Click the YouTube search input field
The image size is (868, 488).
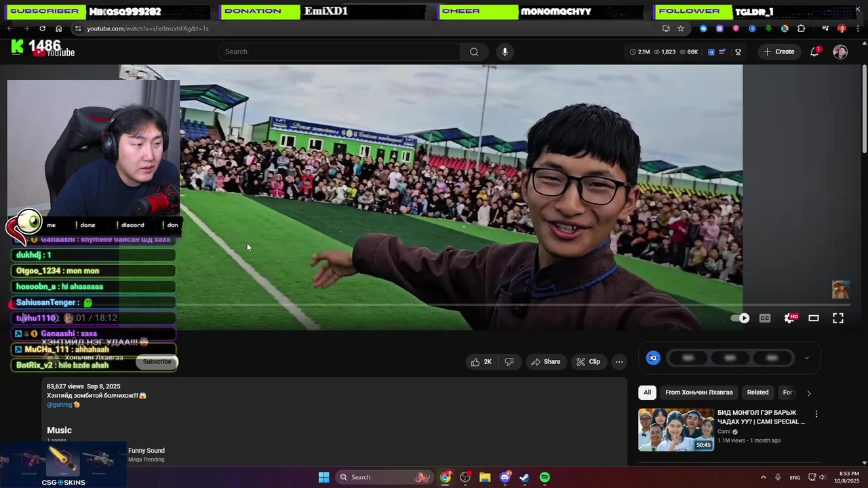coord(339,52)
